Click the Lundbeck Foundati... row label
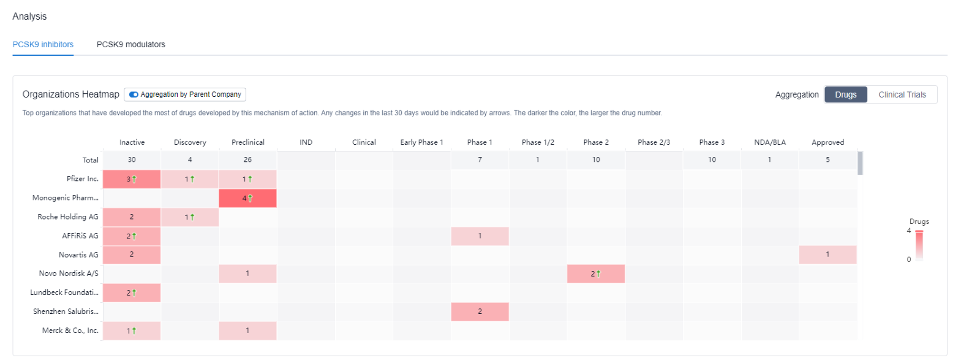The width and height of the screenshot is (980, 363). [x=64, y=292]
